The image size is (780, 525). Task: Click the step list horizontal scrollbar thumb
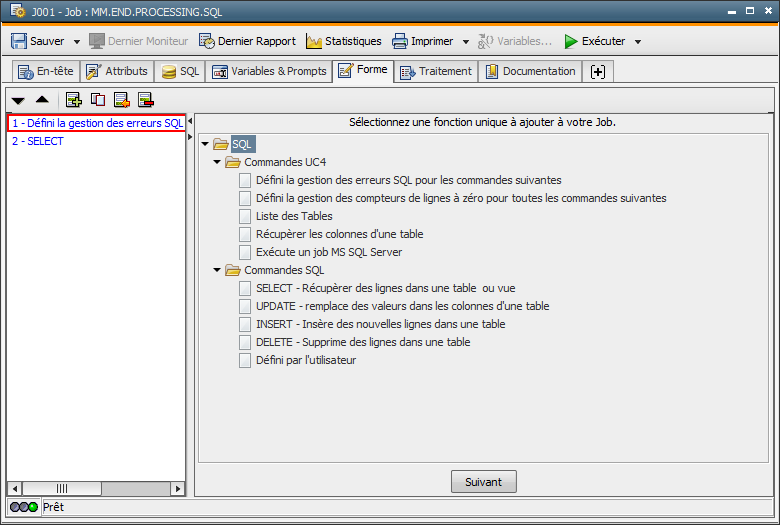coord(46,488)
